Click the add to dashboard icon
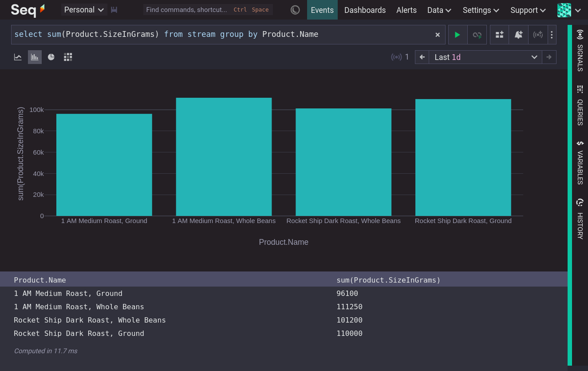The width and height of the screenshot is (588, 371). (500, 35)
